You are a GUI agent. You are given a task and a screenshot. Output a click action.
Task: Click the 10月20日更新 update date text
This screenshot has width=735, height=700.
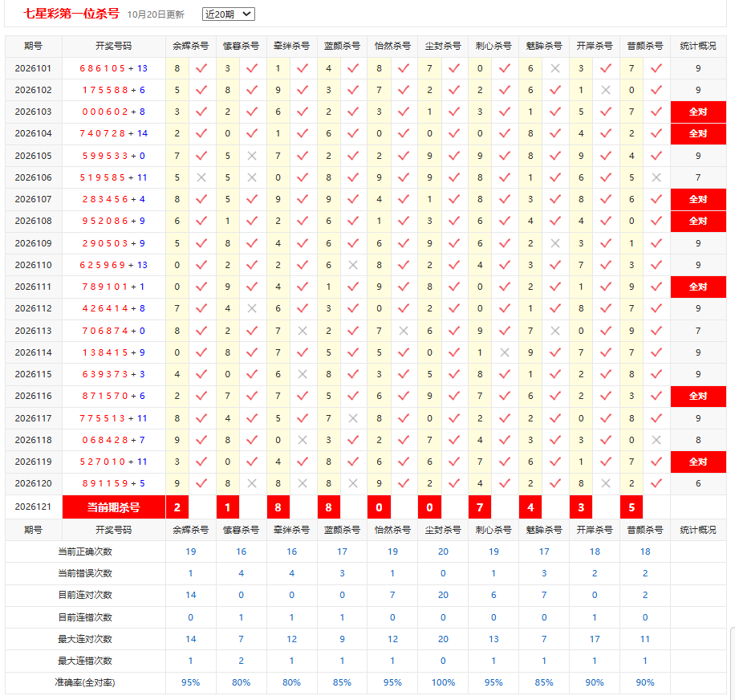(x=156, y=14)
